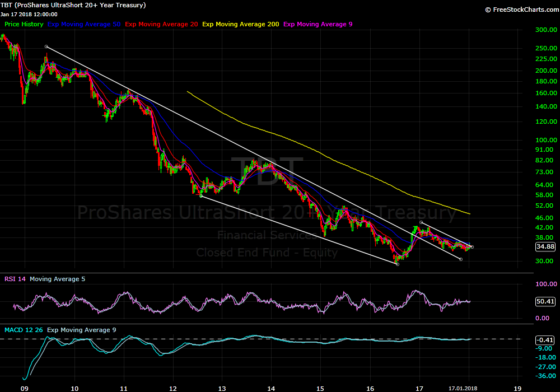Click the 225.00 price axis label
Image resolution: width=560 pixels, height=392 pixels.
[x=546, y=59]
